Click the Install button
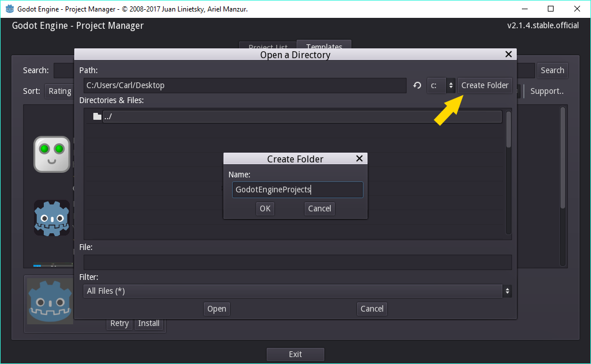591x364 pixels. [x=149, y=323]
